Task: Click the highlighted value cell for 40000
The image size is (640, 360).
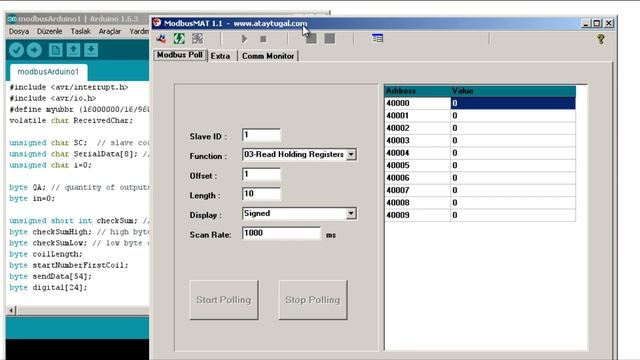Action: coord(513,103)
